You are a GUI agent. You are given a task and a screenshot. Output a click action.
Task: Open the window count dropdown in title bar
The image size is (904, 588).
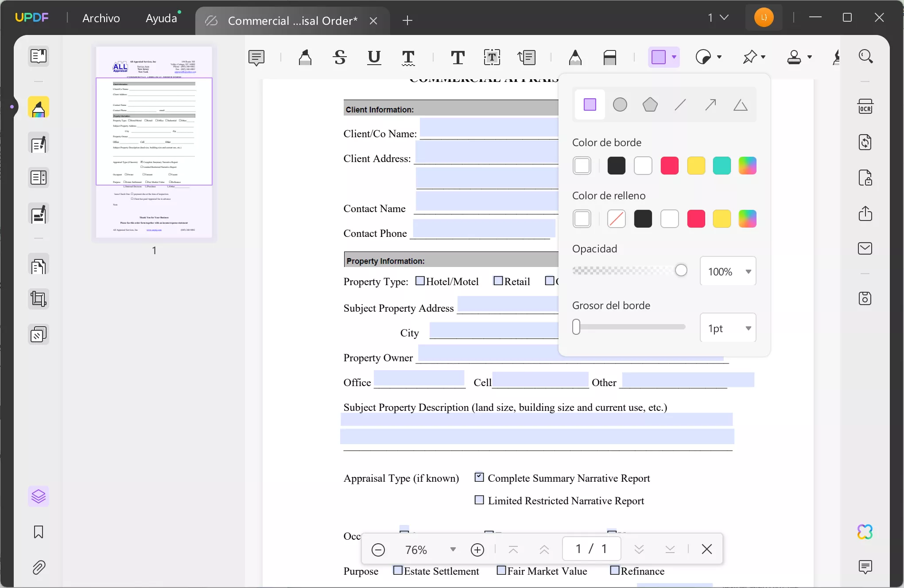[x=718, y=18]
